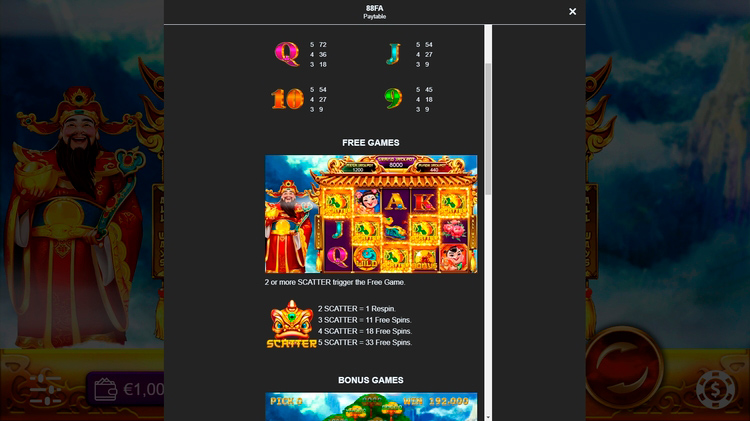This screenshot has height=421, width=750.
Task: Click the blue J symbol icon
Action: coord(393,54)
